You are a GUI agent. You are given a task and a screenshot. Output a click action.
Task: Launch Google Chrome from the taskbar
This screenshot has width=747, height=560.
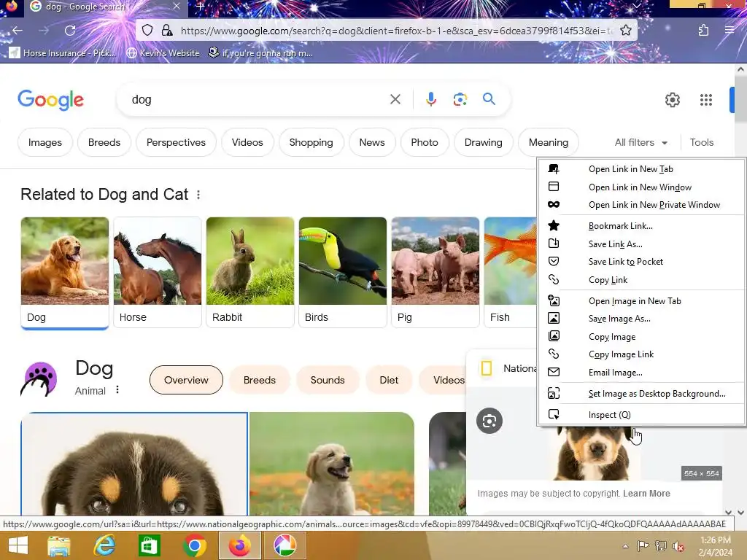pyautogui.click(x=194, y=545)
